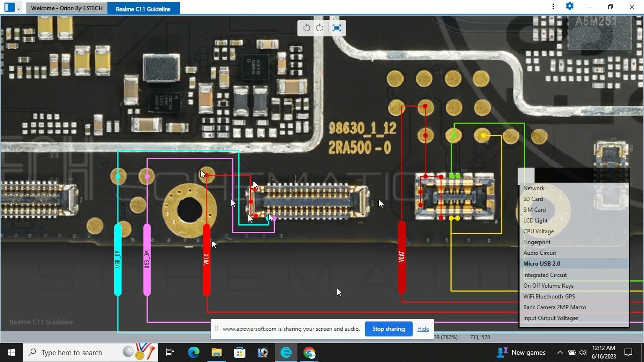Click the red VBAT label
Viewport: 644px width, 362px height.
[401, 256]
